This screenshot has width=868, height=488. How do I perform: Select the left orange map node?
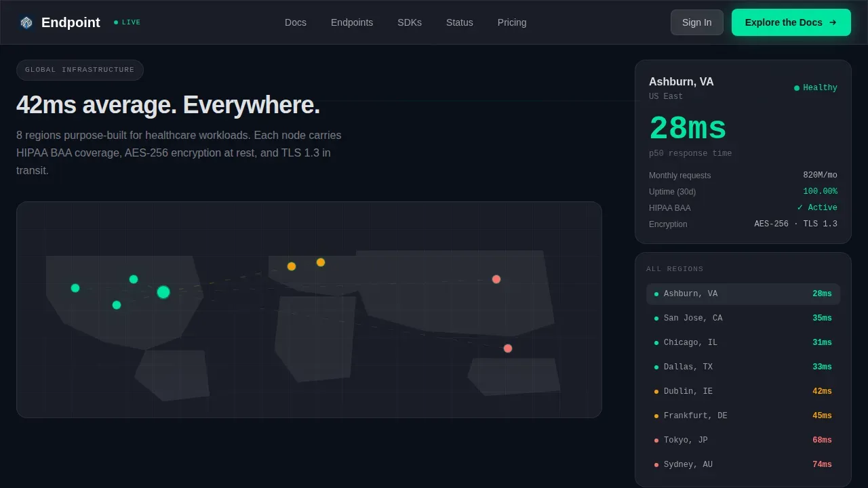[292, 266]
